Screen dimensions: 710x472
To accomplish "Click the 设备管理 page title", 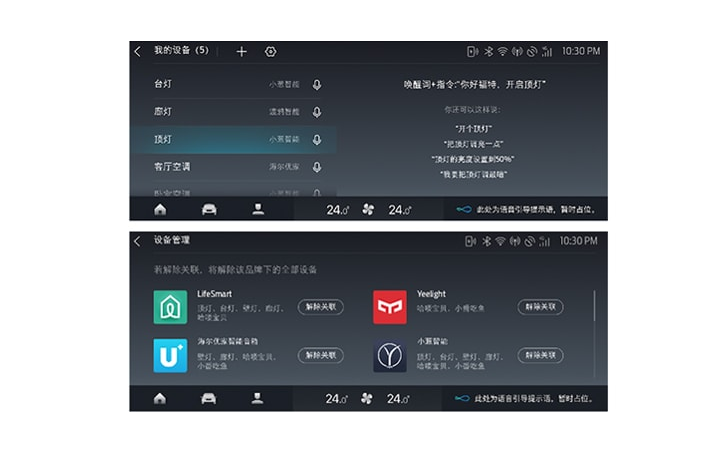I will pyautogui.click(x=172, y=240).
